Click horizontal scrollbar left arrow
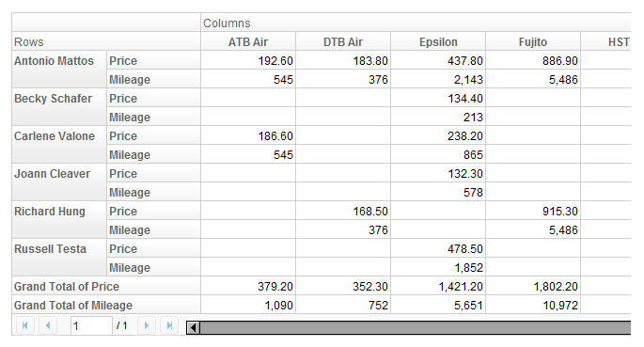Screen dimensions: 644x347 pyautogui.click(x=193, y=327)
